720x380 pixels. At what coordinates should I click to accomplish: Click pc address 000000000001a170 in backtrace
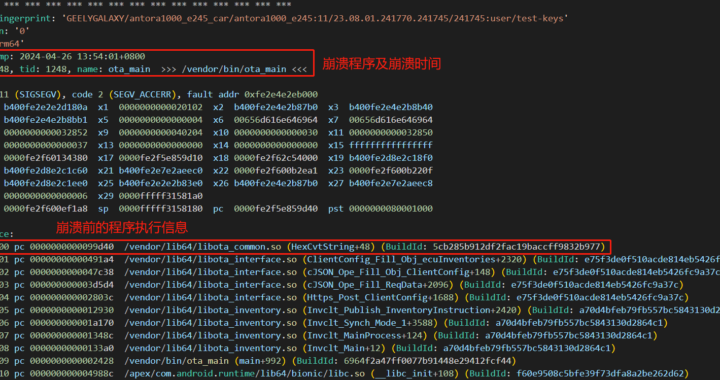point(72,323)
